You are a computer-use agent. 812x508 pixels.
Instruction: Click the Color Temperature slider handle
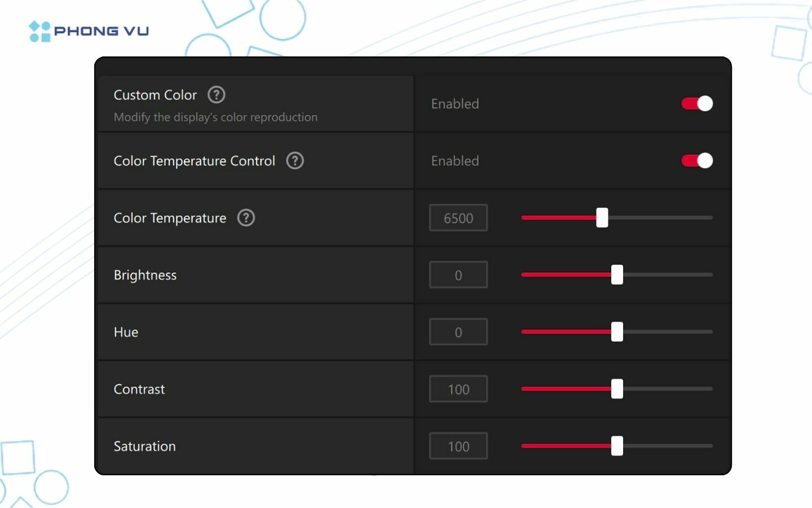602,217
